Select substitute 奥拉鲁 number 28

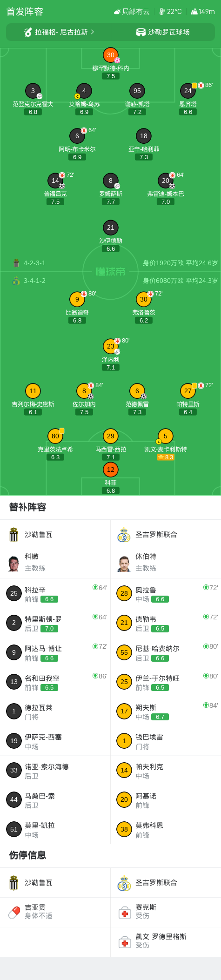pos(124,593)
